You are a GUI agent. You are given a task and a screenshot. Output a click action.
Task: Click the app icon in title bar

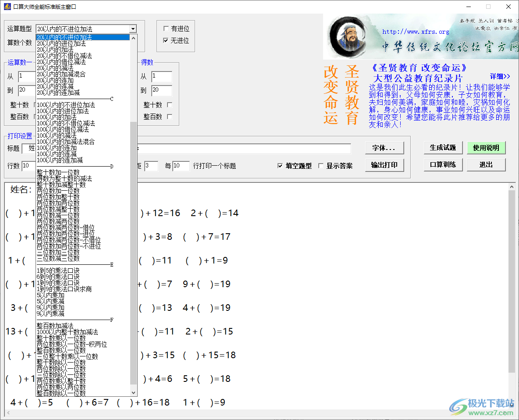click(x=7, y=6)
